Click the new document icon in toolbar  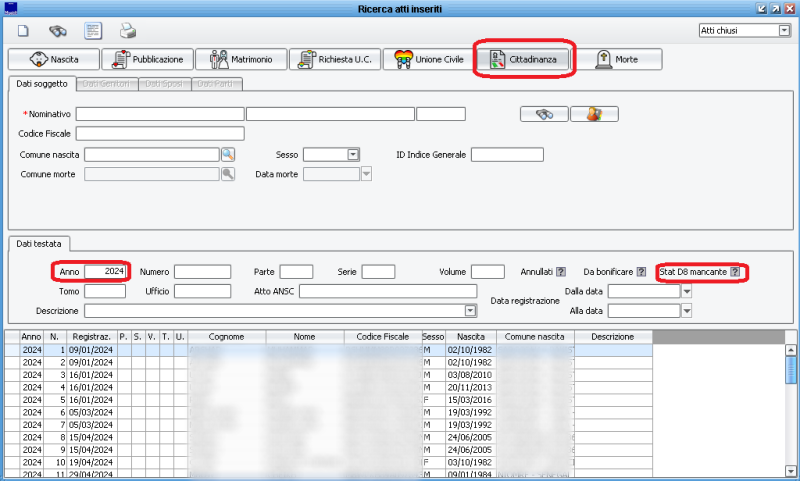pyautogui.click(x=23, y=30)
